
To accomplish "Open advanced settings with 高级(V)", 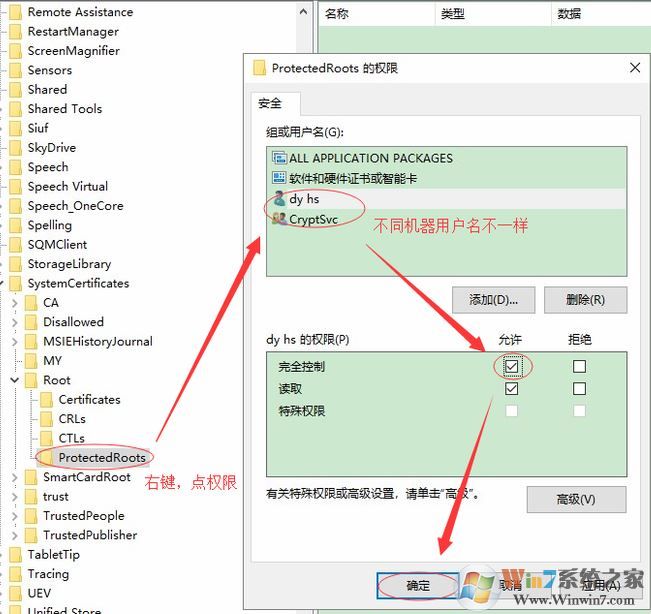I will (x=576, y=499).
